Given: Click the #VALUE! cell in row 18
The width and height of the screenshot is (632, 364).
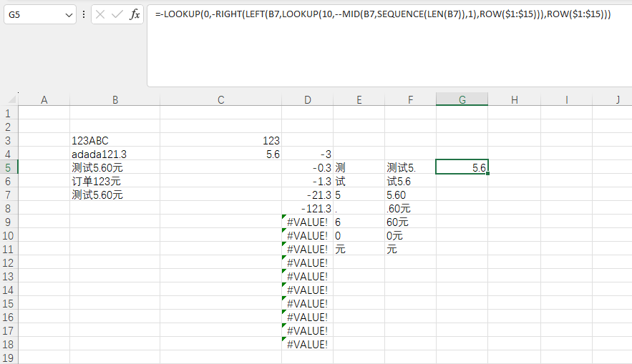Looking at the screenshot, I should [308, 344].
